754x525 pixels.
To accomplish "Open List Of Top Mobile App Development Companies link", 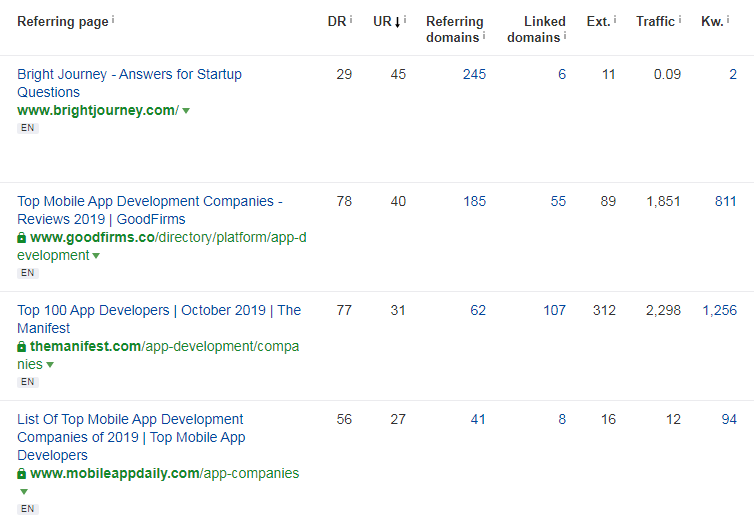I will pos(131,437).
